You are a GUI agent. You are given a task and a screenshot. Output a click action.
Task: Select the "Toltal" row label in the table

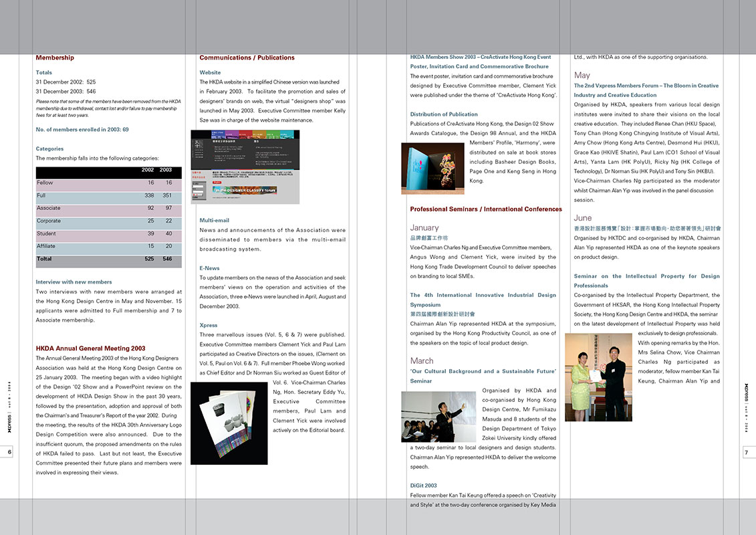click(44, 259)
